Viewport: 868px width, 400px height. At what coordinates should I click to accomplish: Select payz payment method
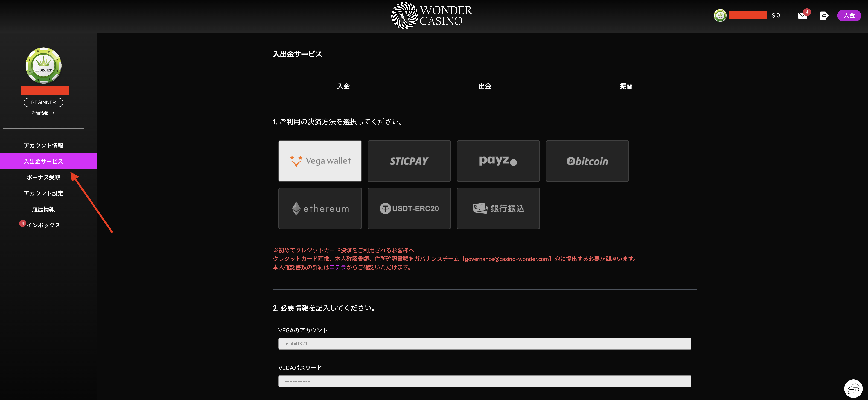(x=498, y=161)
